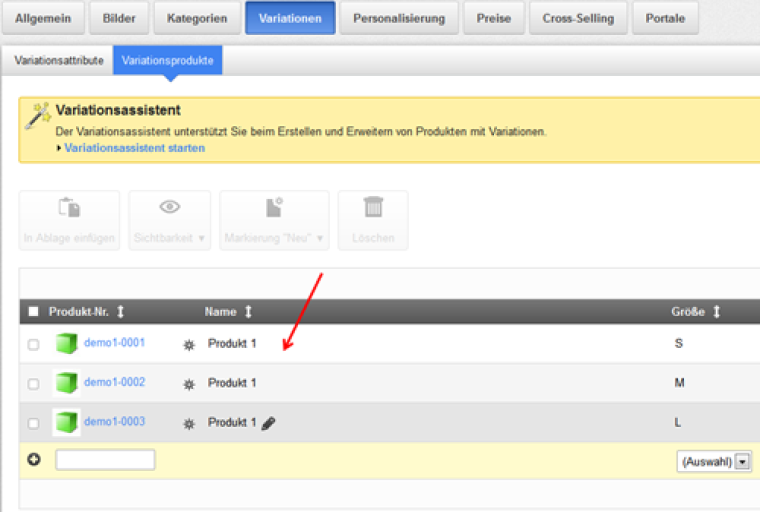
Task: Open the demo1-0002 product link
Action: point(114,382)
